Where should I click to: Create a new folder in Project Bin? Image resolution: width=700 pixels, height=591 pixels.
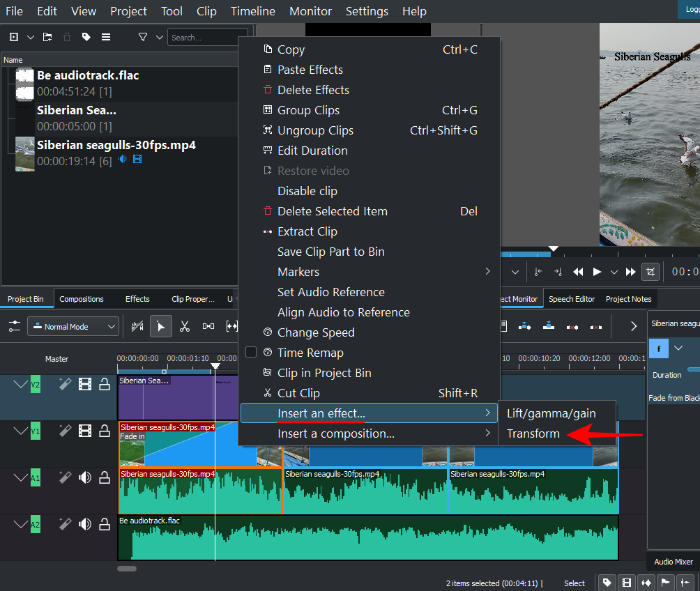click(x=47, y=37)
